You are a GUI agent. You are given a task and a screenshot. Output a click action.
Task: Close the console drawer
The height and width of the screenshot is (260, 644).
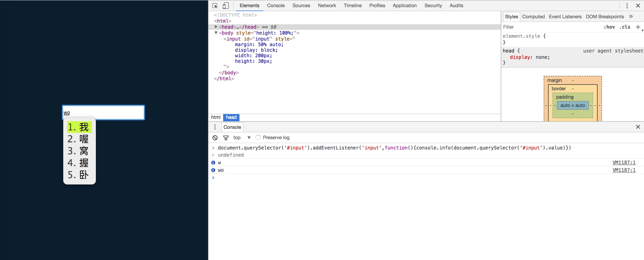[638, 127]
